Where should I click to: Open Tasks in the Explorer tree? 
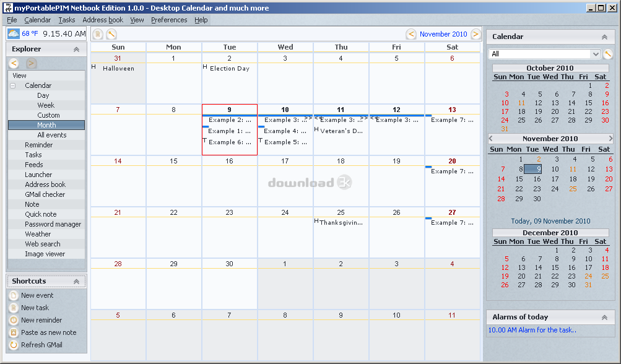pyautogui.click(x=33, y=155)
